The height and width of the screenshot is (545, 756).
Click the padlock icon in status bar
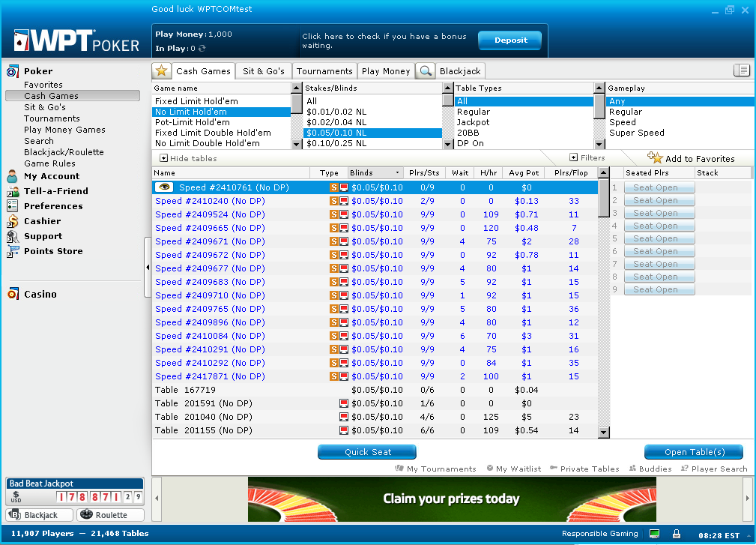[677, 534]
